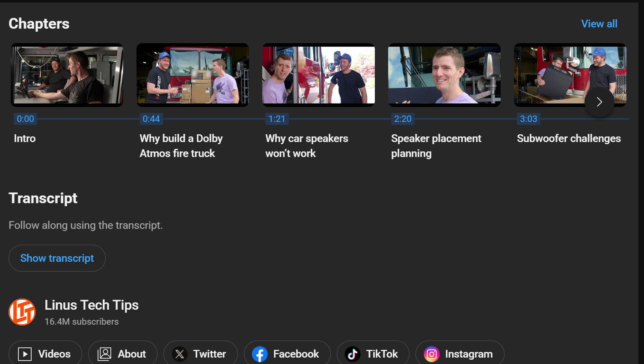Screen dimensions: 644x364
Task: Open the About button label
Action: coord(132,354)
